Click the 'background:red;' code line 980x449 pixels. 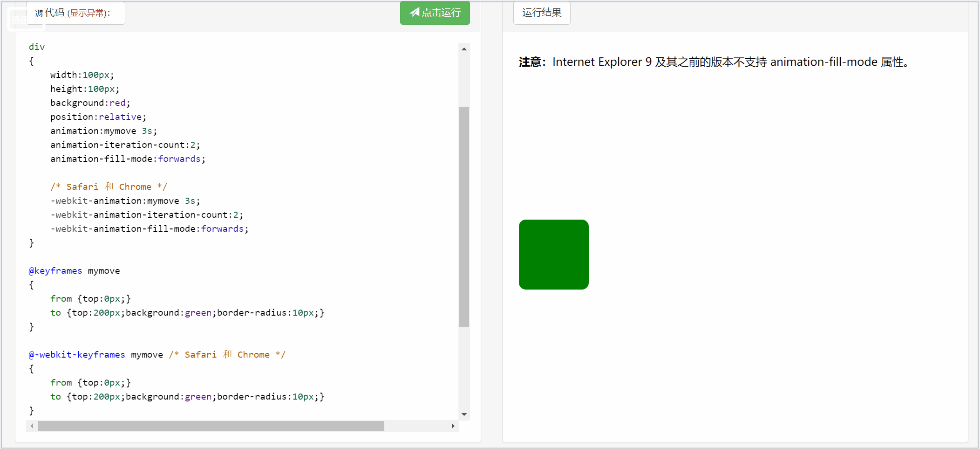pos(90,103)
